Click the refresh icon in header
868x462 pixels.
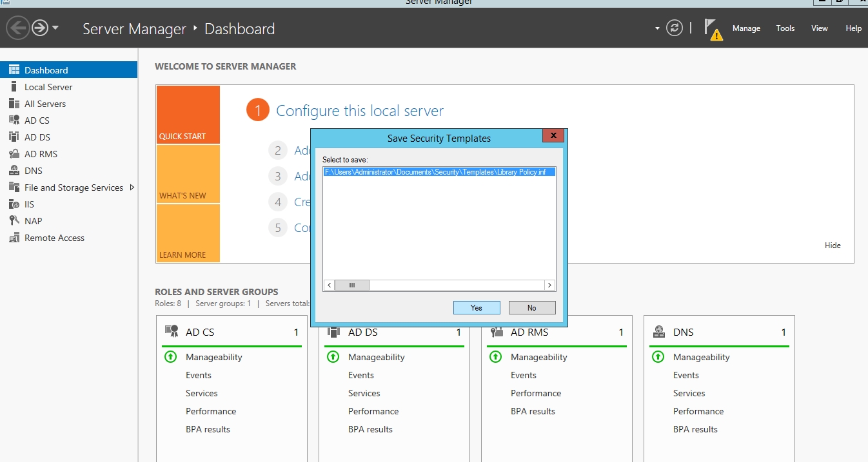point(675,28)
